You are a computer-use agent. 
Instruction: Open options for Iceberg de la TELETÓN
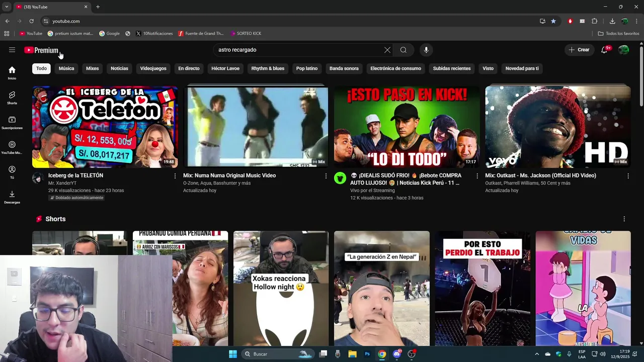175,176
